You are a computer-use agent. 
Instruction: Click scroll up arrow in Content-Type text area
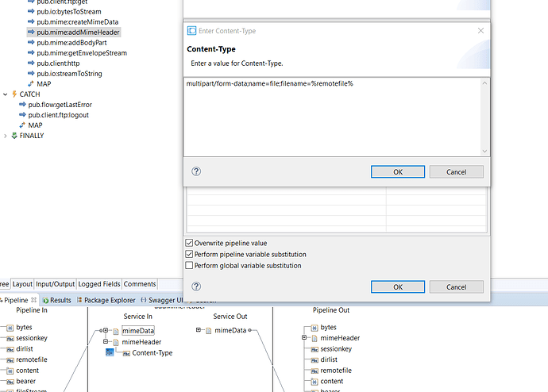484,83
